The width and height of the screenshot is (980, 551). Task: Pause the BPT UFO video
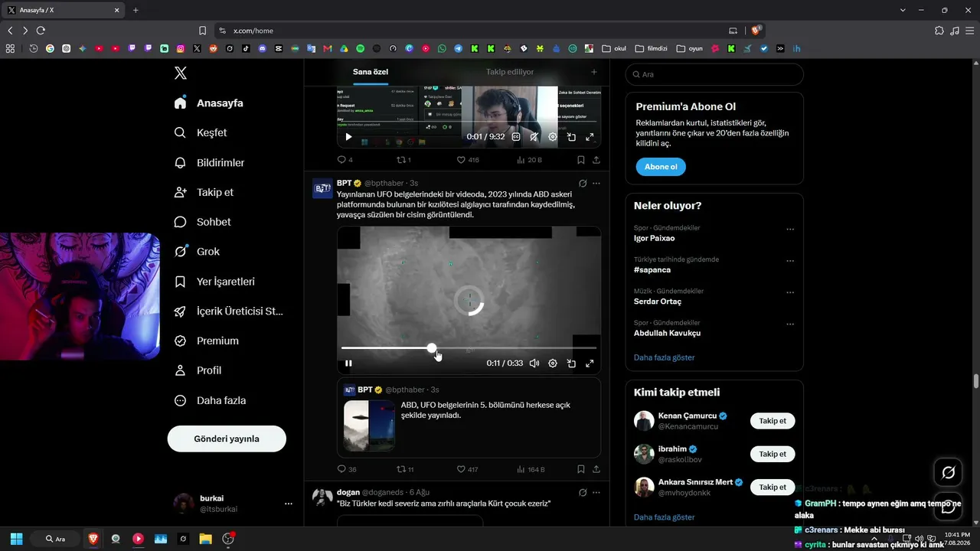[x=348, y=364]
